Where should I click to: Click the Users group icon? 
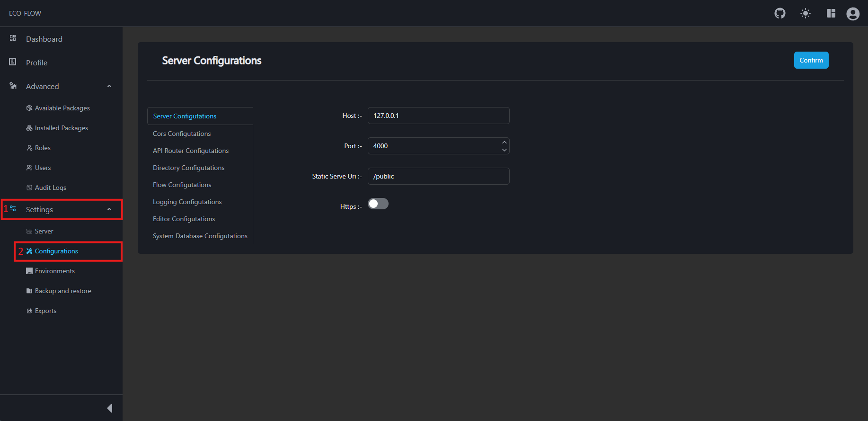pos(29,168)
